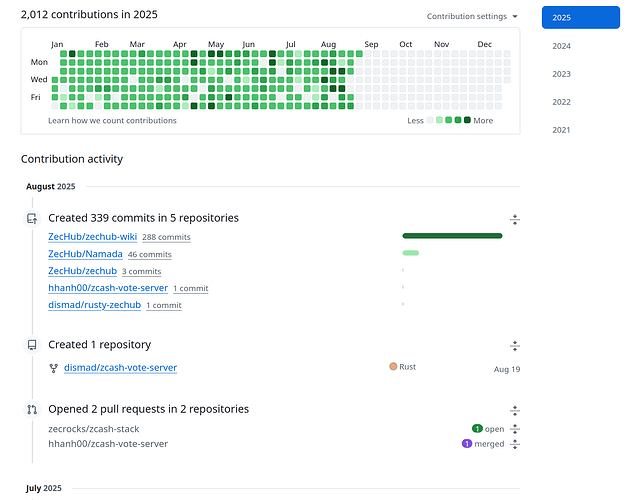Click the darkest green legend square
This screenshot has height=500, width=627.
click(x=467, y=120)
